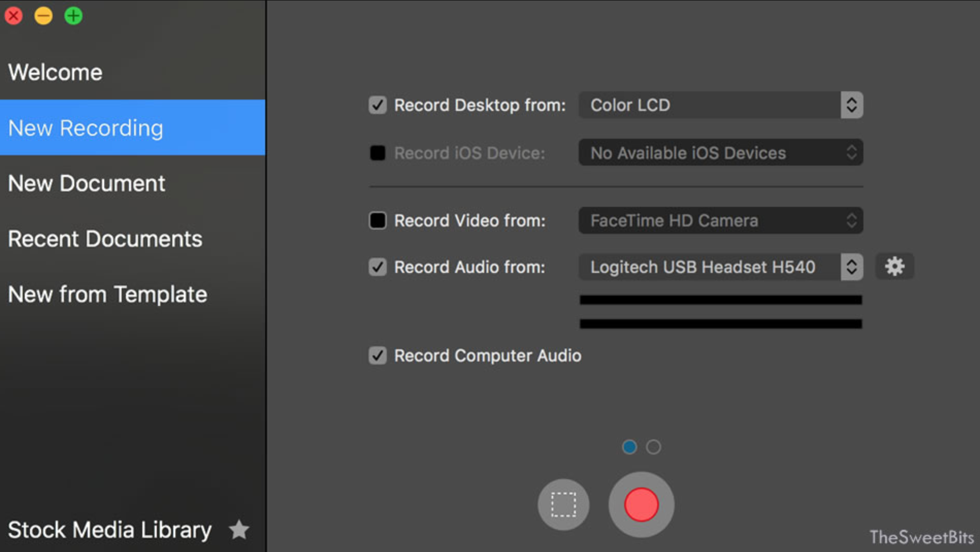Go to the Welcome sidebar item
The width and height of the screenshot is (980, 552).
tap(55, 72)
